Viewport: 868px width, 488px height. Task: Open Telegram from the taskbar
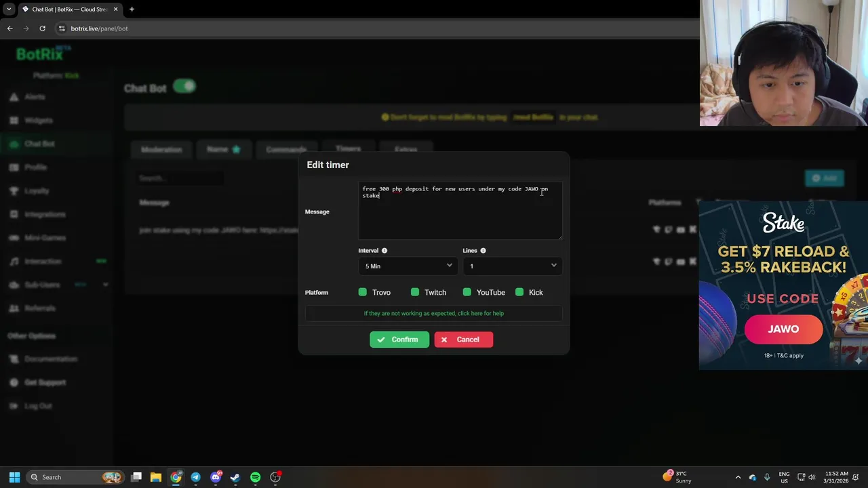[x=195, y=477]
